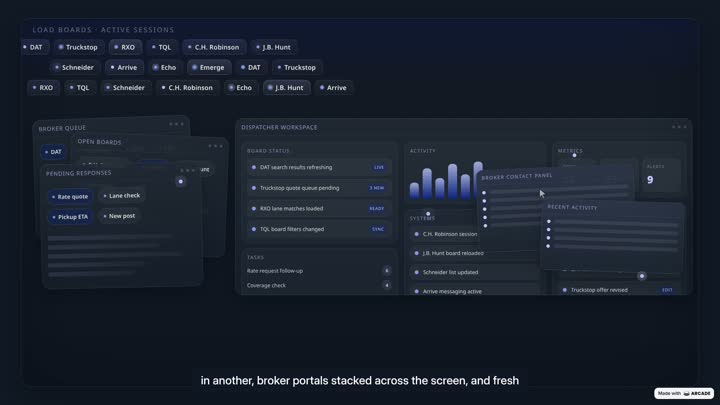Image resolution: width=720 pixels, height=405 pixels.
Task: Click the 3 NEW badge on Truckstop row
Action: pos(377,188)
